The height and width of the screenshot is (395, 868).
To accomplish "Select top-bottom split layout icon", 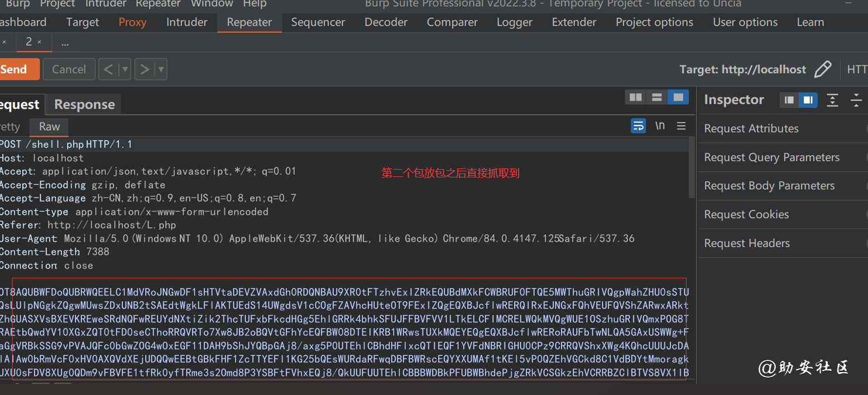I will (657, 98).
